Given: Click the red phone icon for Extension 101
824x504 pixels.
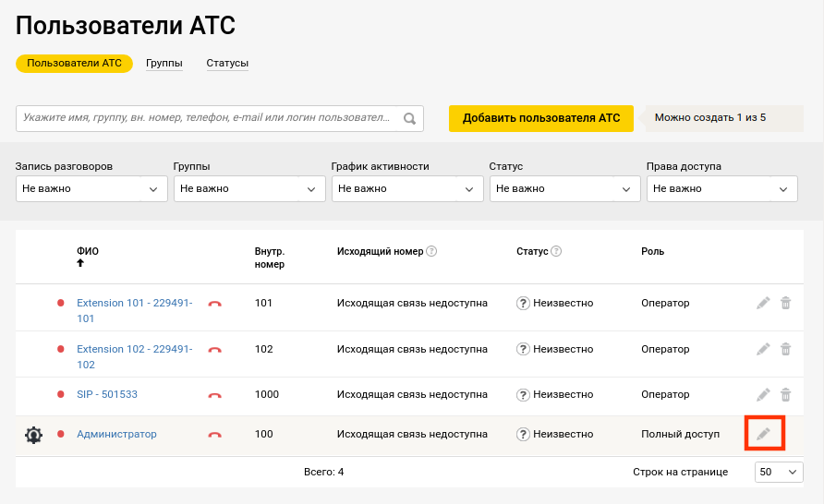Looking at the screenshot, I should pyautogui.click(x=214, y=304).
